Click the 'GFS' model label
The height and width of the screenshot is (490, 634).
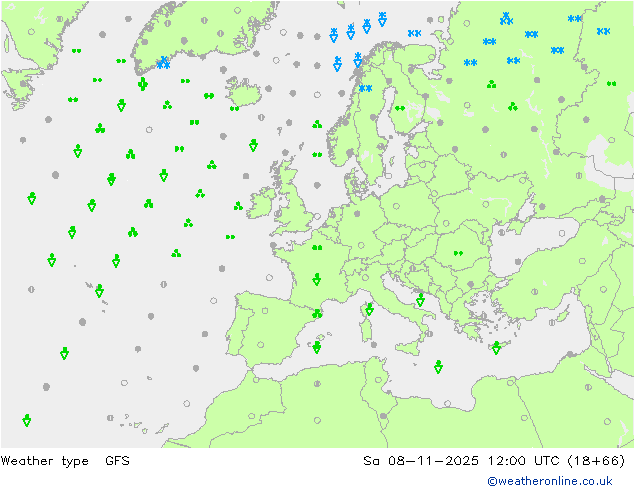pos(117,460)
